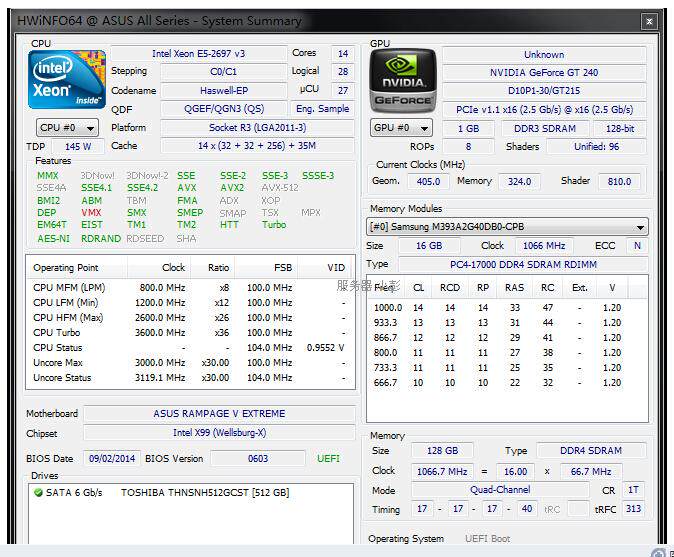Select the CPU Turbo row
Viewport: 674px width, 557px height.
(190, 333)
